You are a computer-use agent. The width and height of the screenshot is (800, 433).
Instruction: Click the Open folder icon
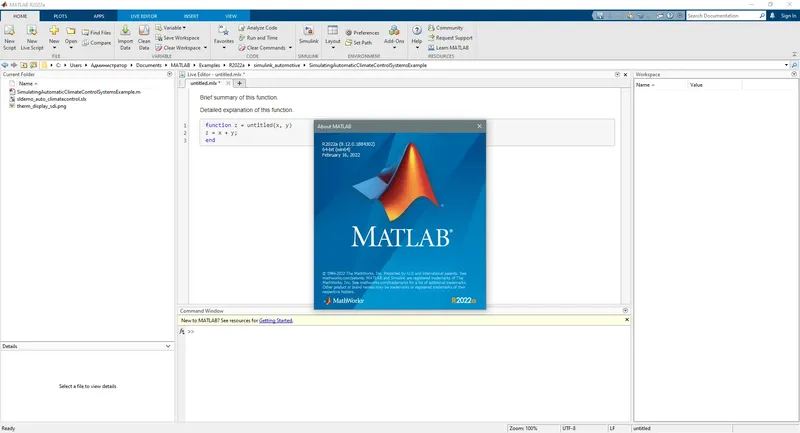[x=71, y=31]
